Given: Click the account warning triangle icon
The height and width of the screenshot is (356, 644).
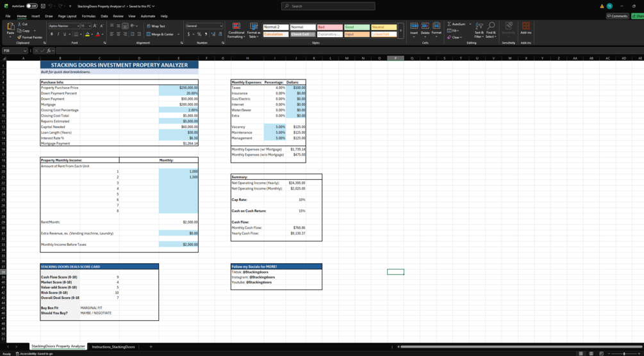Looking at the screenshot, I should pos(602,6).
